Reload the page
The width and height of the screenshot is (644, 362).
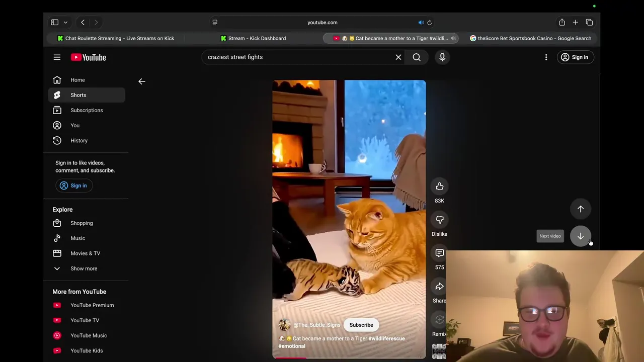[430, 22]
